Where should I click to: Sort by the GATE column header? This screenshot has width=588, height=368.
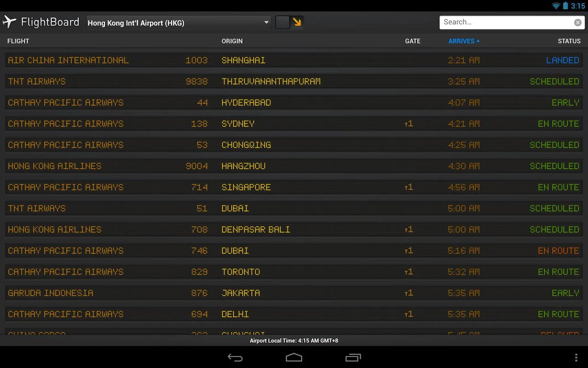coord(413,41)
